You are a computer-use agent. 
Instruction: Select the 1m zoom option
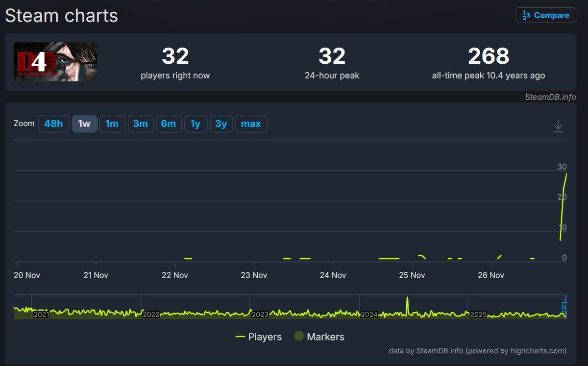[112, 124]
